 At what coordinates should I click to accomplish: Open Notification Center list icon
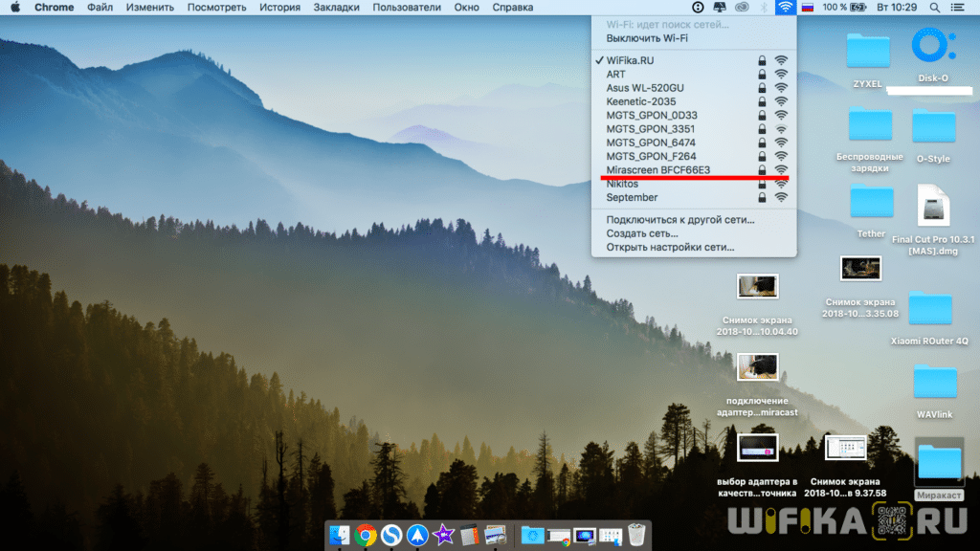coord(959,8)
